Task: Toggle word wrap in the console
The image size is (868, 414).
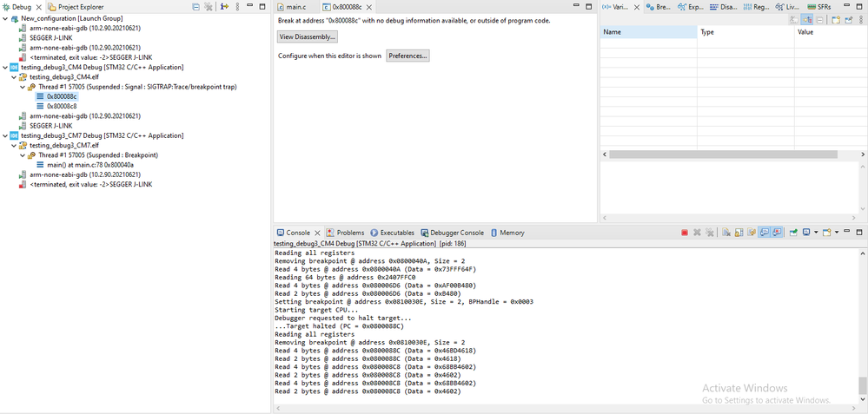Action: [x=752, y=233]
